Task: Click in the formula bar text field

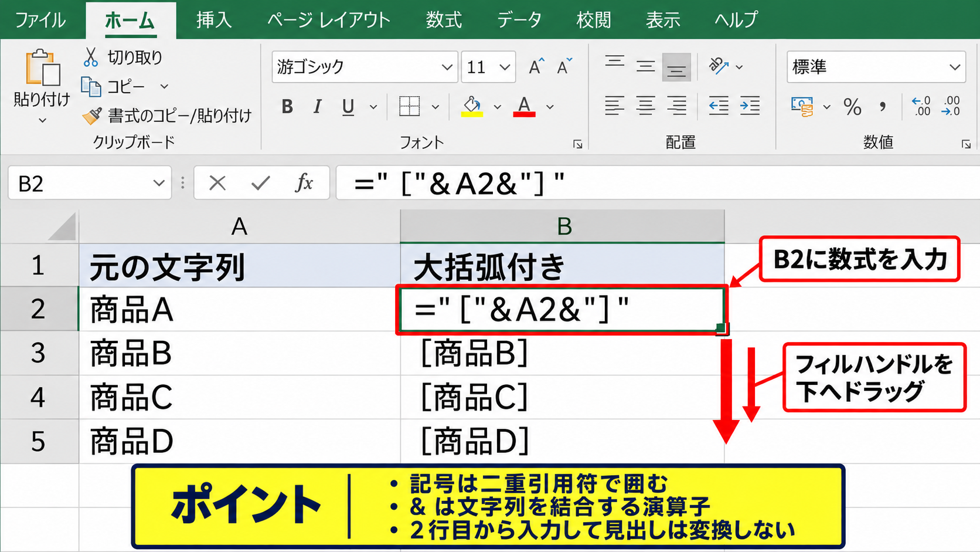Action: click(x=658, y=183)
